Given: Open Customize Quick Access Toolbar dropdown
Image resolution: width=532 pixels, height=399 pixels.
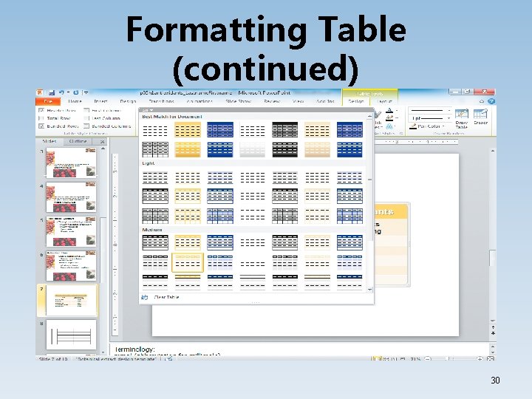Looking at the screenshot, I should (x=86, y=92).
